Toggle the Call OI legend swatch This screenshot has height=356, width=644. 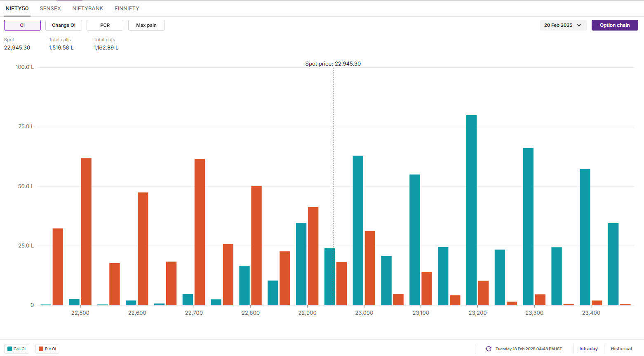(x=10, y=349)
